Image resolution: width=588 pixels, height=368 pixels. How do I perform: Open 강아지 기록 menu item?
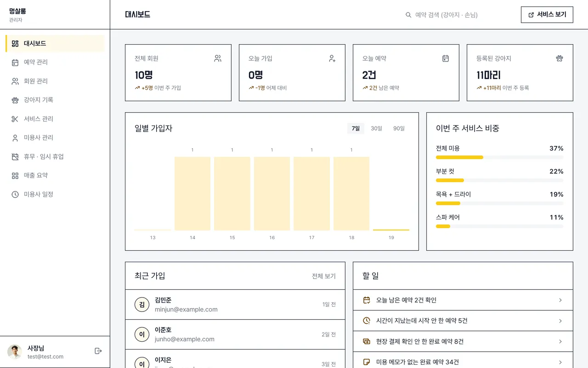click(x=55, y=100)
